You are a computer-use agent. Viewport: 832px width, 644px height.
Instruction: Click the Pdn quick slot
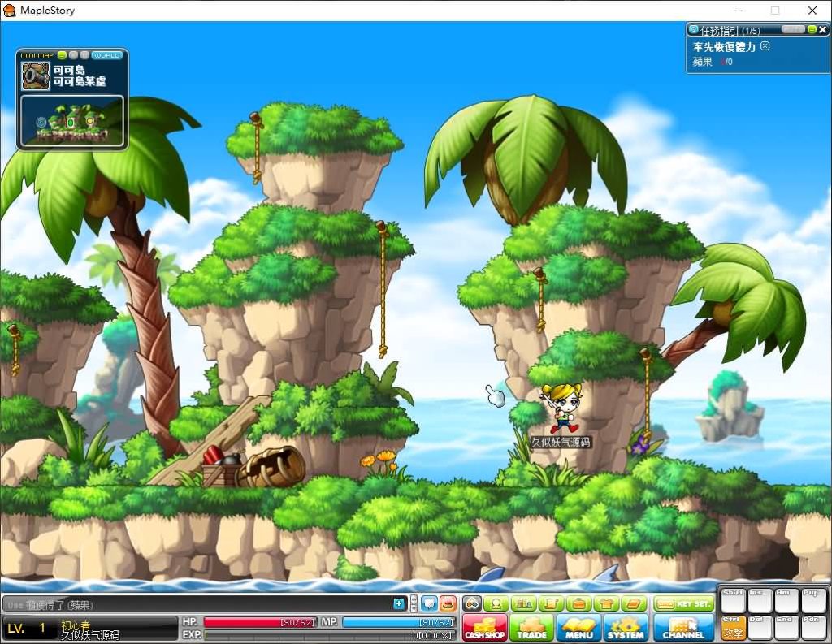(x=812, y=628)
